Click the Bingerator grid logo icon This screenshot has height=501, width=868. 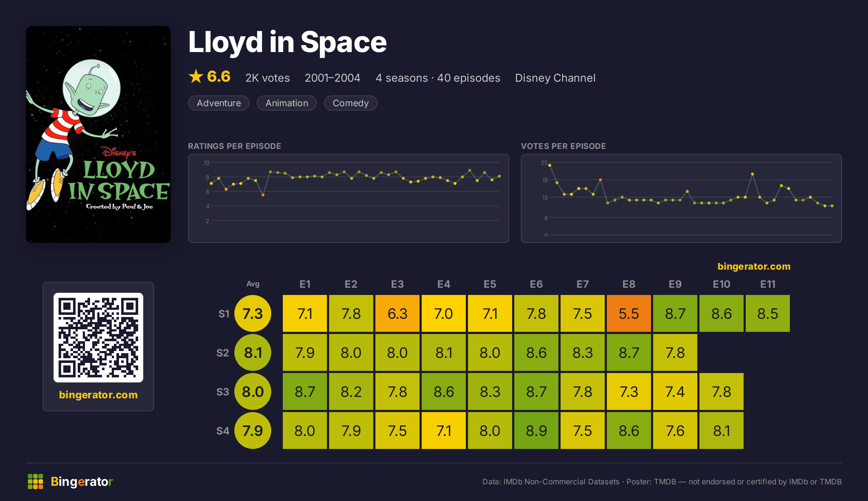coord(35,481)
